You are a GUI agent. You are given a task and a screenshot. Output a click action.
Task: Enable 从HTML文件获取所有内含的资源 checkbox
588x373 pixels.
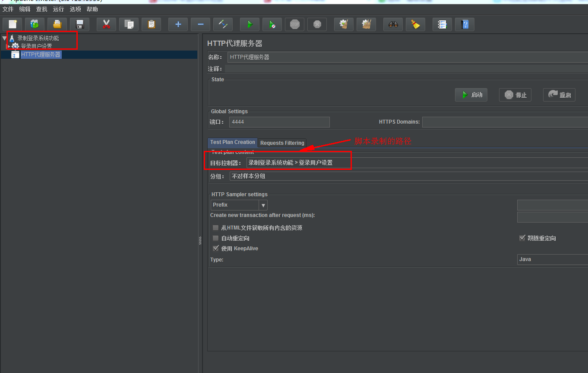tap(216, 228)
